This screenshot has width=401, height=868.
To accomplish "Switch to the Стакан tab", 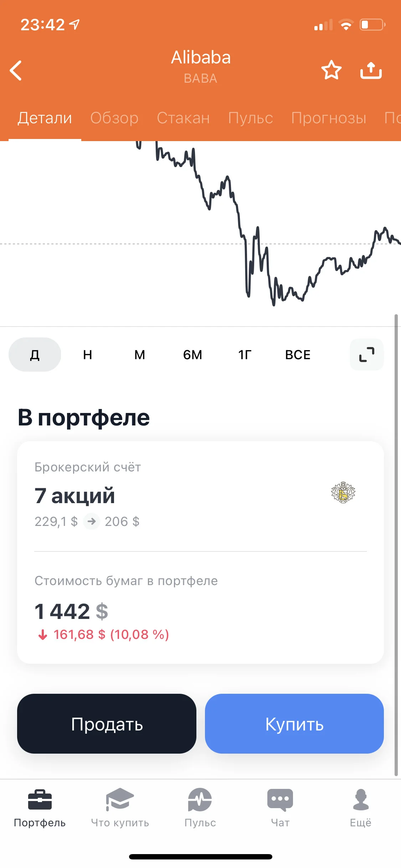I will (183, 118).
